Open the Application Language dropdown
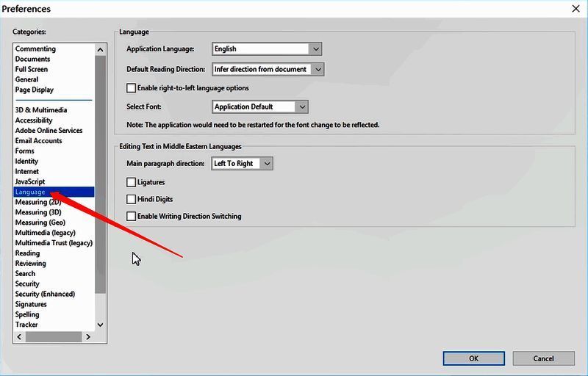The image size is (588, 376). pyautogui.click(x=267, y=48)
